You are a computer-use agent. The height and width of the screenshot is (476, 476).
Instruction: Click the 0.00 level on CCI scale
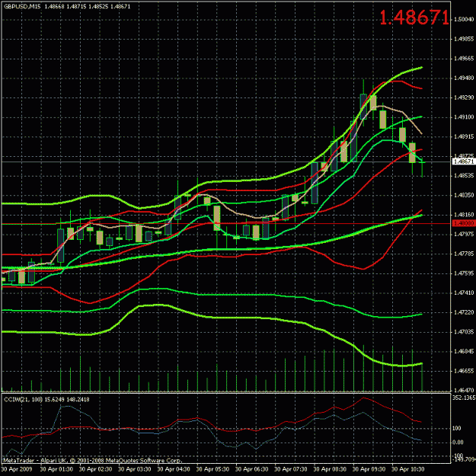tap(458, 442)
